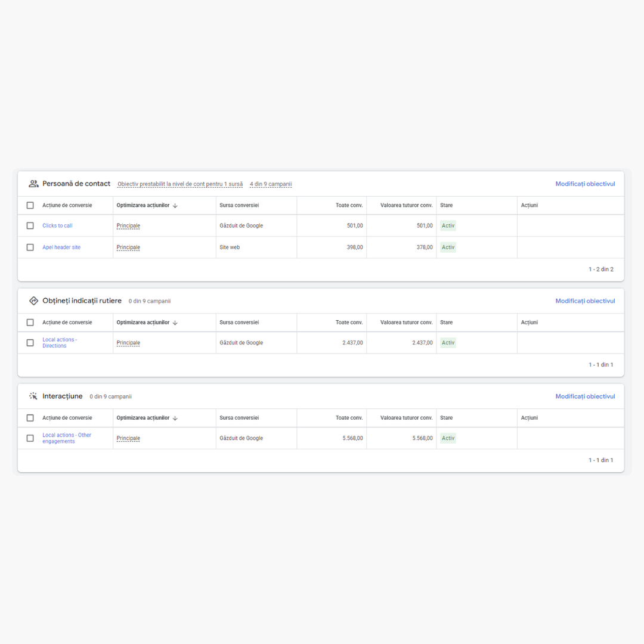
Task: Toggle the Local actions - Other engagements checkbox
Action: coord(30,438)
